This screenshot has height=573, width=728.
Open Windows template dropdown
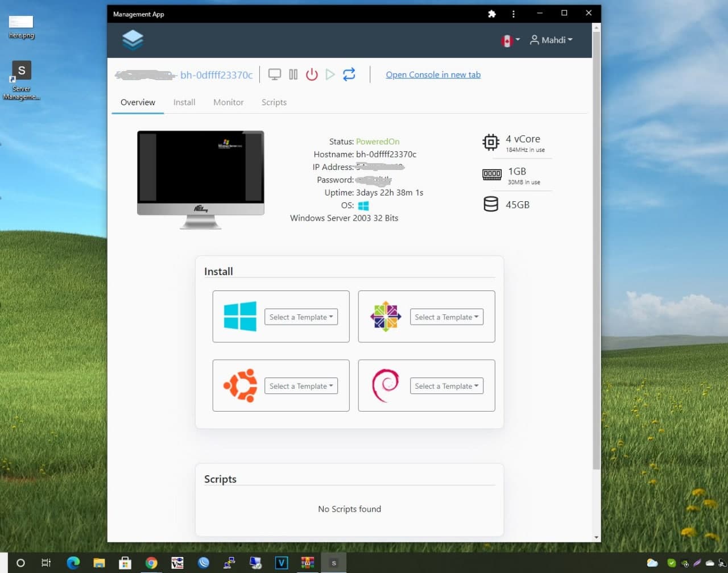301,317
